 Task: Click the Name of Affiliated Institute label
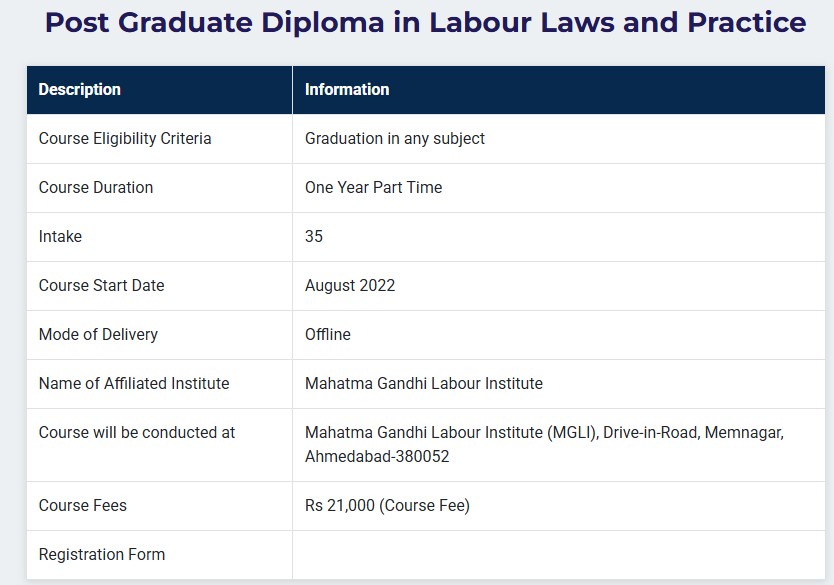click(x=134, y=383)
